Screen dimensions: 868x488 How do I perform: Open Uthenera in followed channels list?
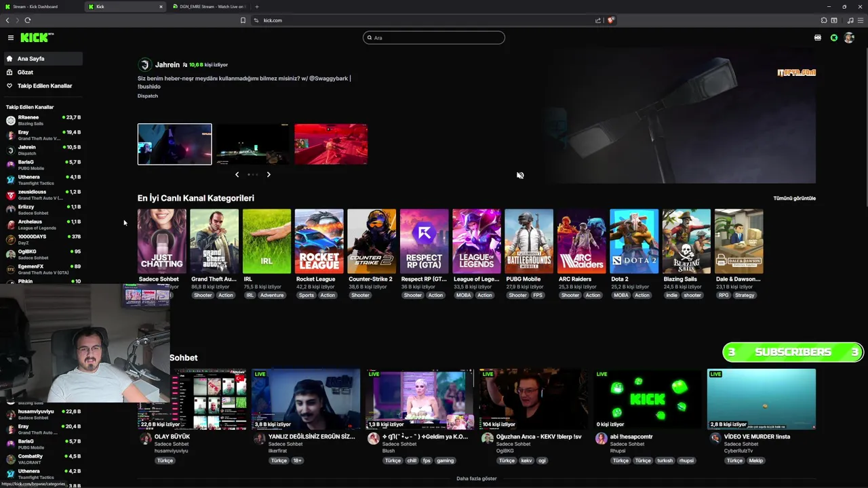[x=43, y=180]
